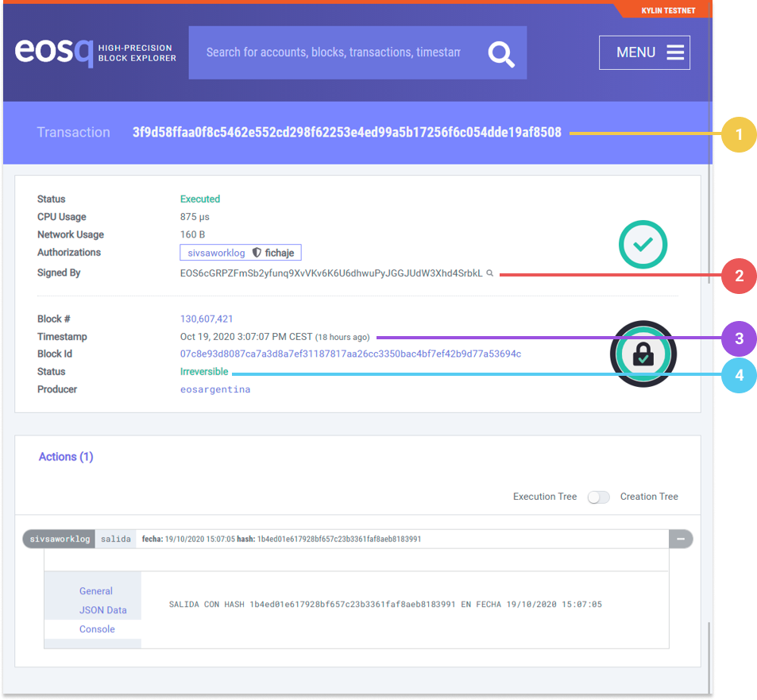757x700 pixels.
Task: Click the green executed checkmark icon
Action: pyautogui.click(x=643, y=244)
